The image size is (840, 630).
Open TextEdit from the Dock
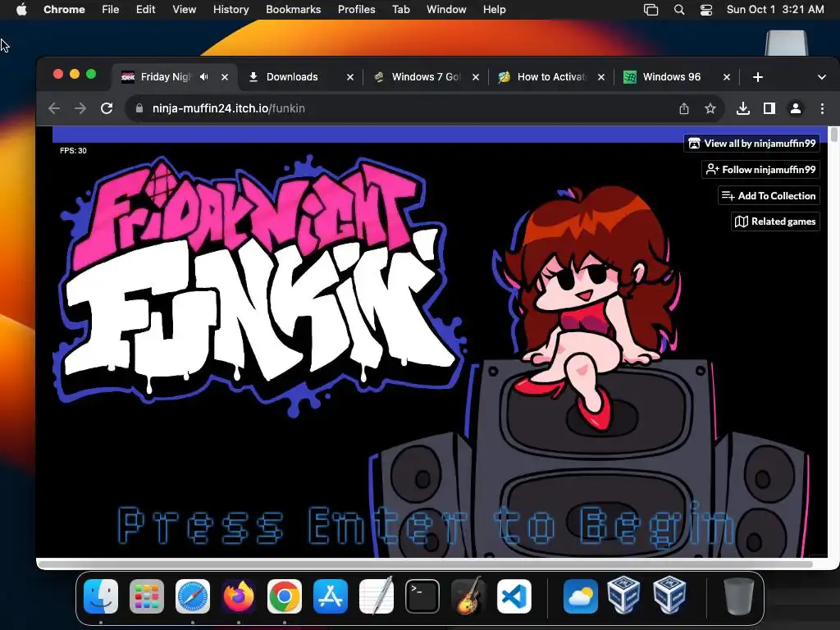[377, 596]
